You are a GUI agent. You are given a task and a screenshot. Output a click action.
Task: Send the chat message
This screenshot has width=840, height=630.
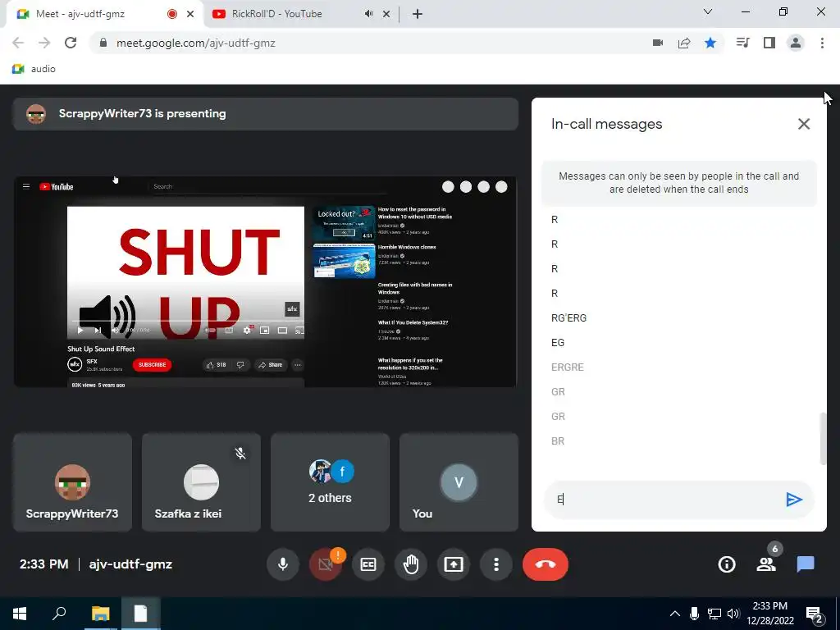click(x=793, y=500)
